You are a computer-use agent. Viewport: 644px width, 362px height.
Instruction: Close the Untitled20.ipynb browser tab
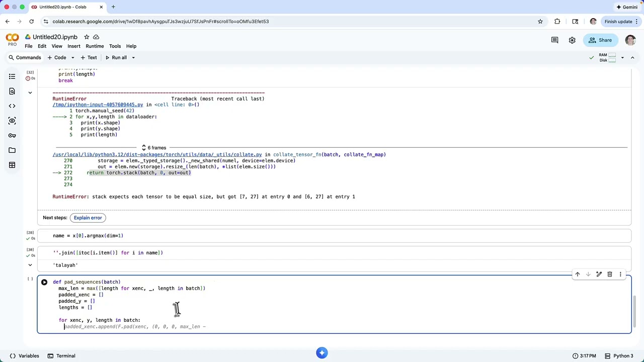tap(101, 7)
